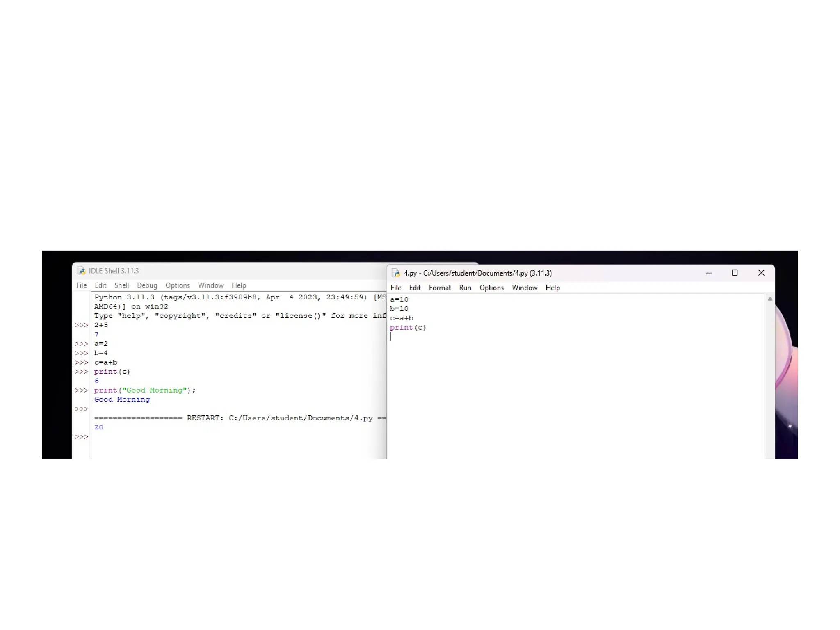Click the RESTART line in shell
The height and width of the screenshot is (630, 840).
pos(240,418)
